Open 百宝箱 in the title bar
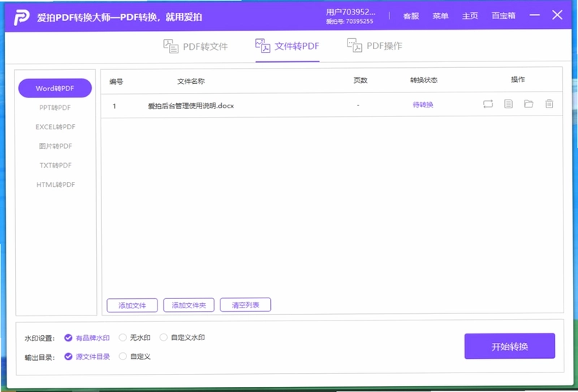Viewport: 578px width, 392px height. [x=504, y=16]
